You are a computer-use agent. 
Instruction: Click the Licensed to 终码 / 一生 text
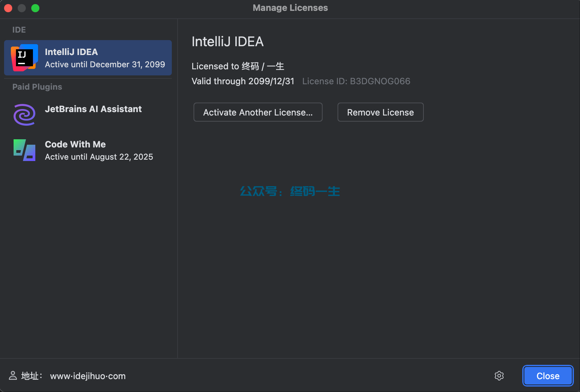point(238,66)
